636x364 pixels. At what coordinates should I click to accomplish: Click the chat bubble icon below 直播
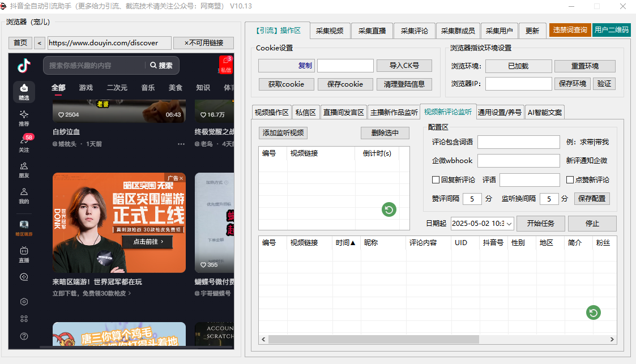pyautogui.click(x=24, y=277)
